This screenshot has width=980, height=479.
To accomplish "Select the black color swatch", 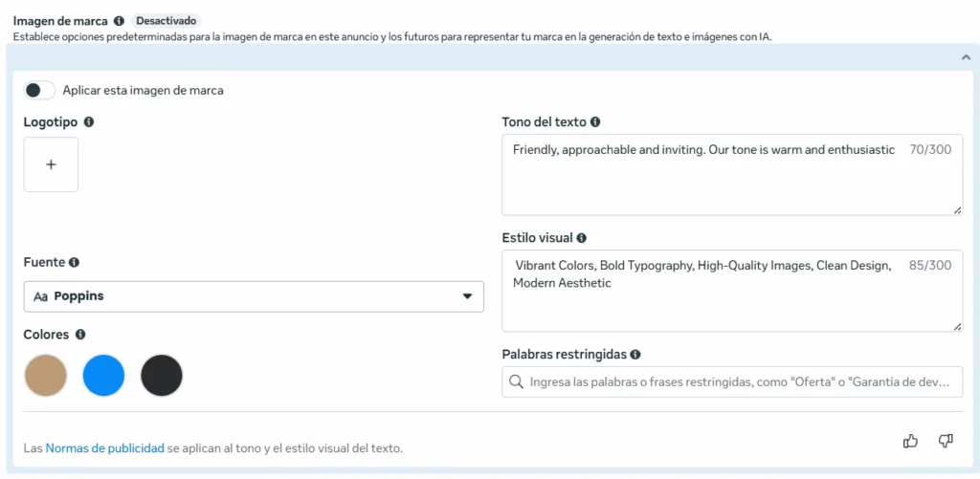I will (x=162, y=376).
